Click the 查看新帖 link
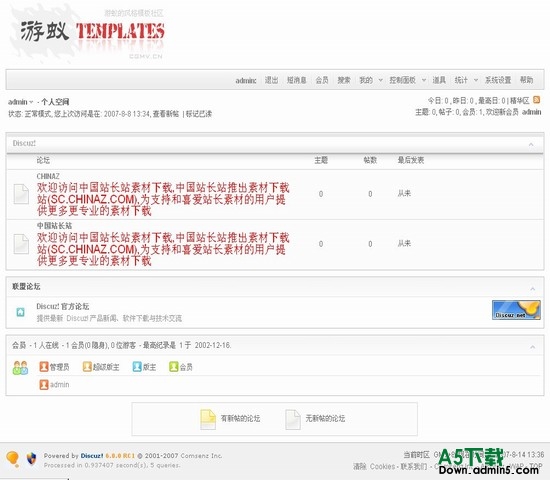Screen dimensions: 550x480 click(x=166, y=114)
